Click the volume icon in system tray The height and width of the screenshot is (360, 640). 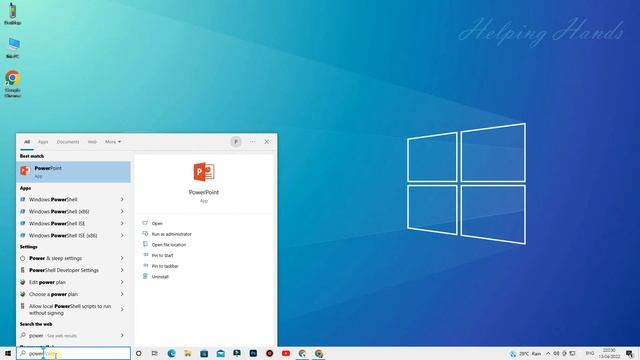pos(556,353)
